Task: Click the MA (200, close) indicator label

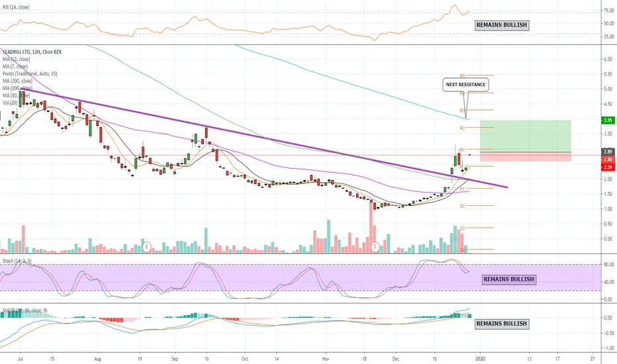Action: [x=17, y=81]
